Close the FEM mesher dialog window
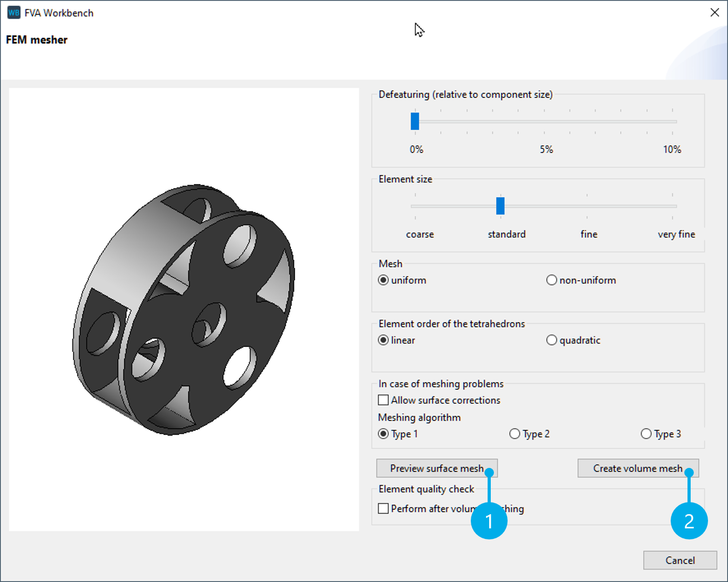Viewport: 728px width, 582px height. [x=714, y=13]
